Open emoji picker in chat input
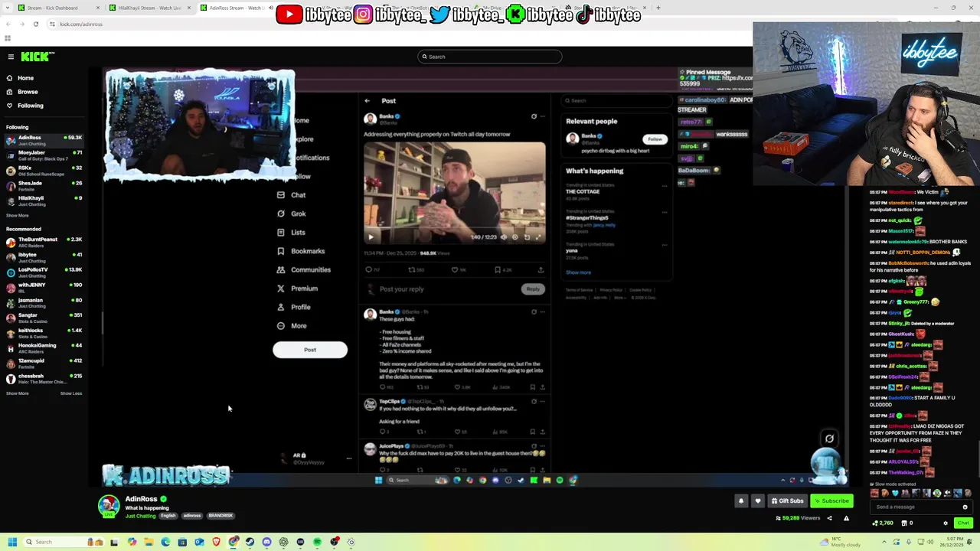The image size is (980, 551). pos(965,507)
